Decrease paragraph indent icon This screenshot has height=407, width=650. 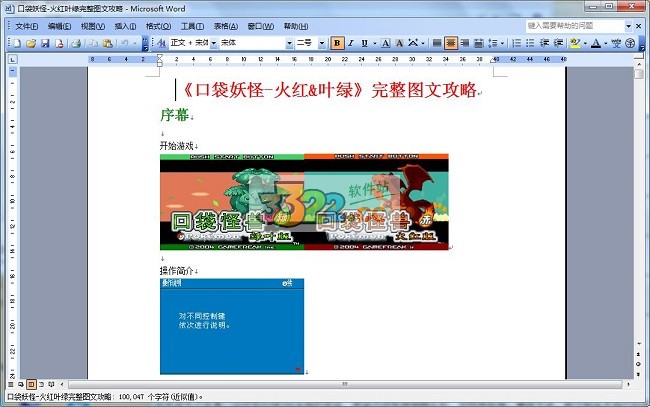544,43
